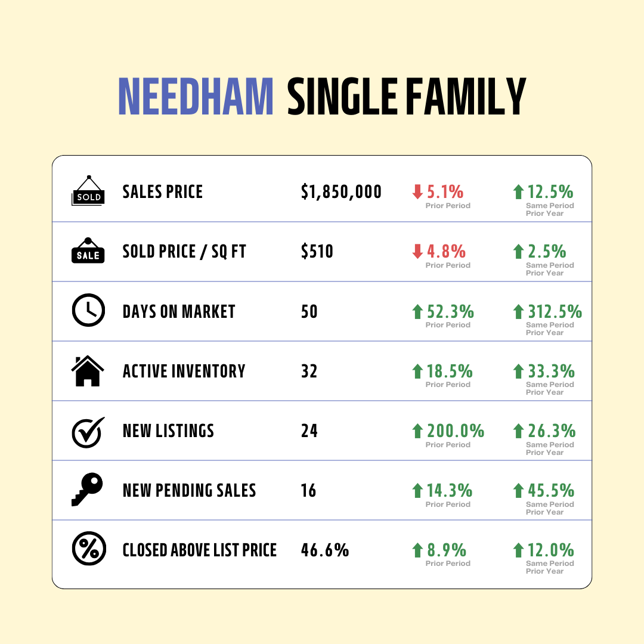Click the red down arrow beside 5.1%
The height and width of the screenshot is (644, 644).
click(x=417, y=192)
